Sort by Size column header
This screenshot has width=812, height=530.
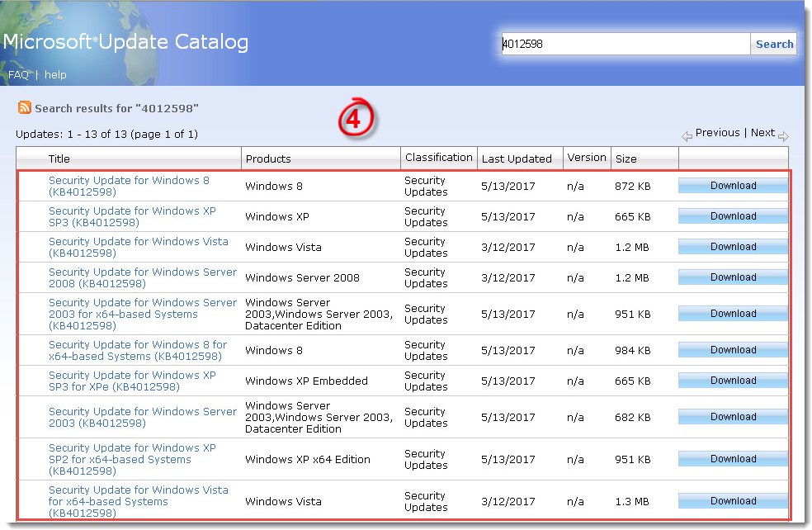tap(626, 159)
